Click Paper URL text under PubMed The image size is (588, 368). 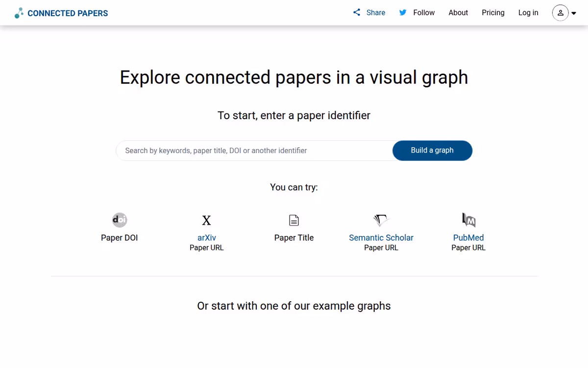(x=468, y=248)
